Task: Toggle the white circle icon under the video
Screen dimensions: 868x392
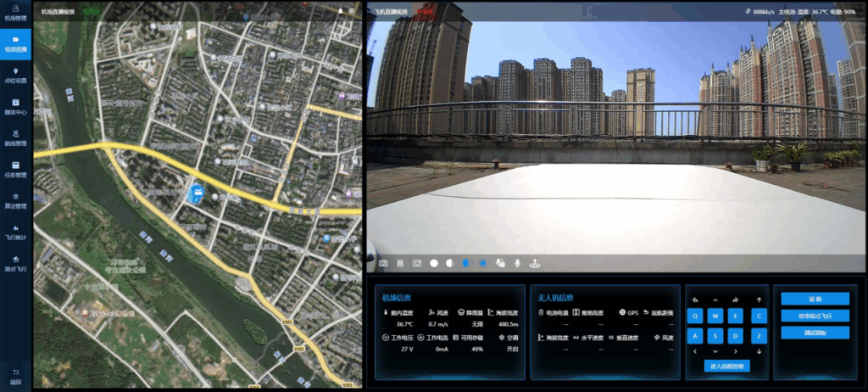Action: point(434,264)
